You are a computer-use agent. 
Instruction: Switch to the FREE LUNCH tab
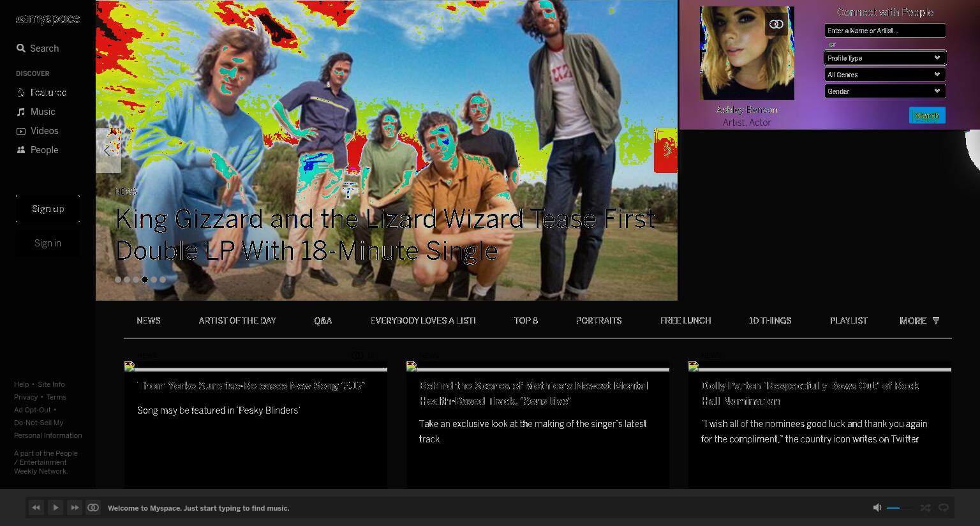tap(686, 321)
